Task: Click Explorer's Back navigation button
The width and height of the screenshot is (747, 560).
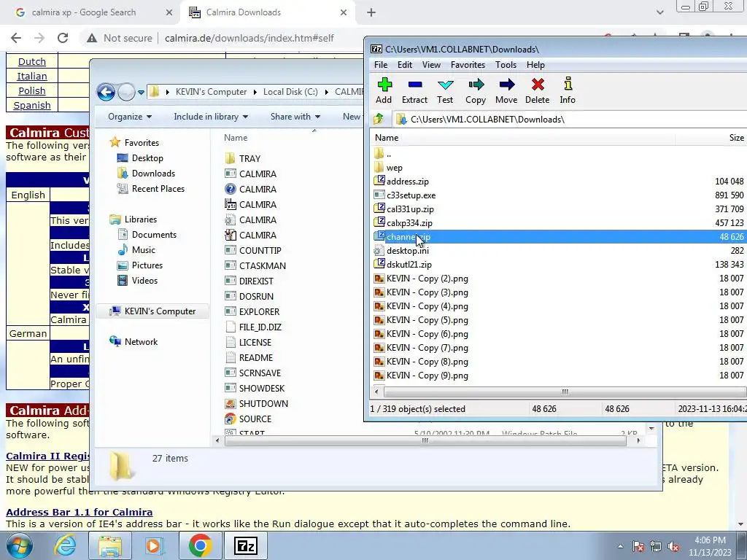Action: pyautogui.click(x=107, y=92)
